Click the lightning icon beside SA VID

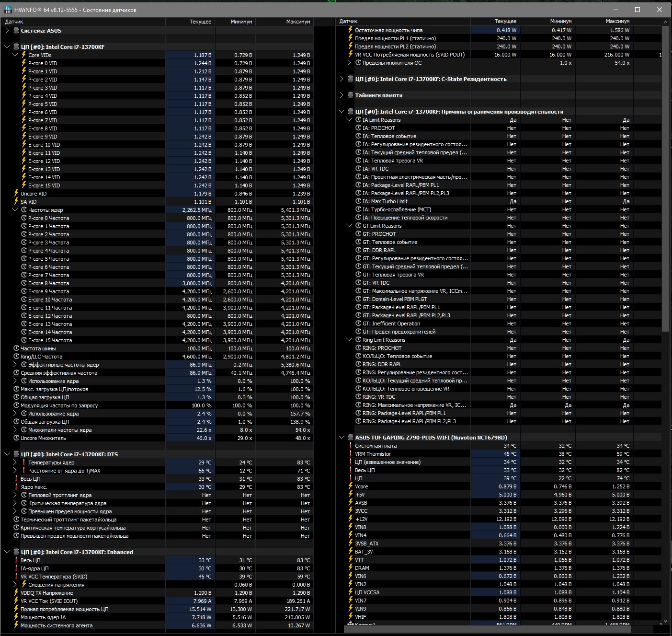(x=16, y=202)
